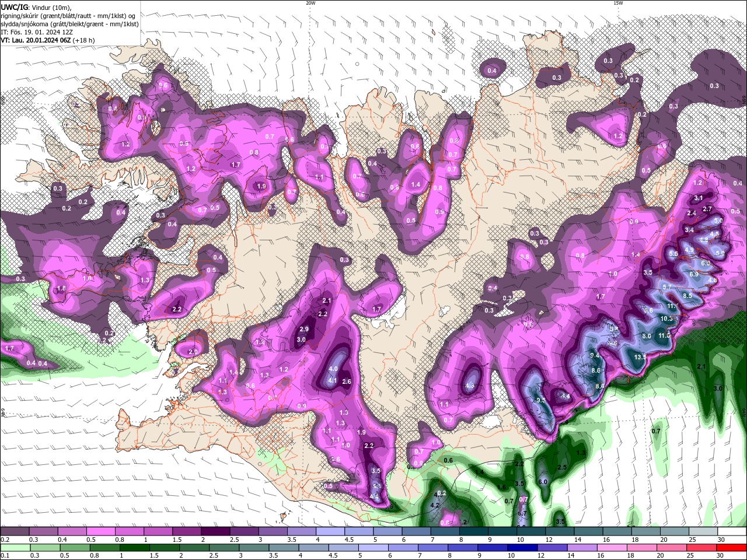This screenshot has width=747, height=560.
Task: Pick the light pink rain swatch at 16
Action: tap(612, 548)
